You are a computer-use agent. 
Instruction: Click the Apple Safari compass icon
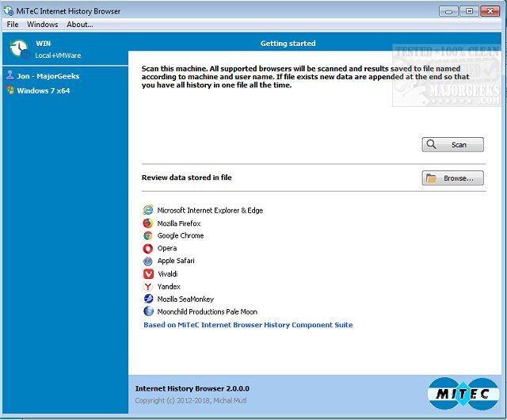coord(148,261)
